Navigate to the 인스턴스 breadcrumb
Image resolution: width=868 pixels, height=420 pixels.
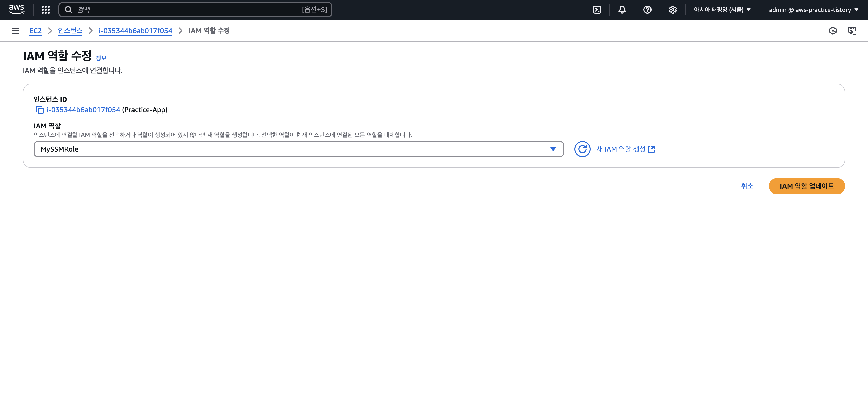point(70,31)
